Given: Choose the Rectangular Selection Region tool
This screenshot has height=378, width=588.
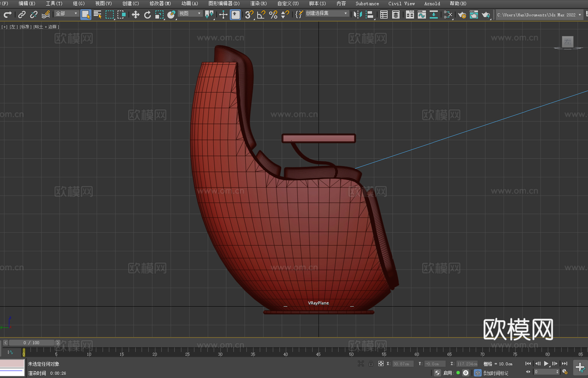Looking at the screenshot, I should click(x=110, y=14).
